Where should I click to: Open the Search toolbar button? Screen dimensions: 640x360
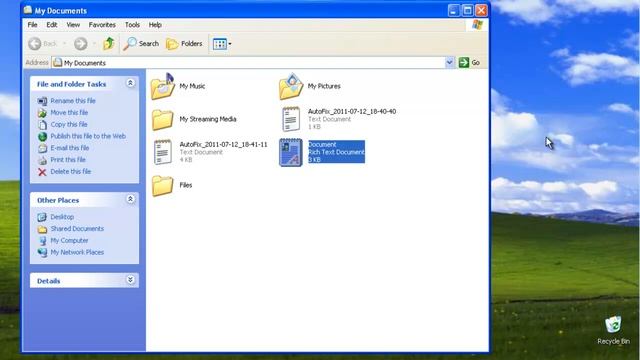[x=141, y=44]
